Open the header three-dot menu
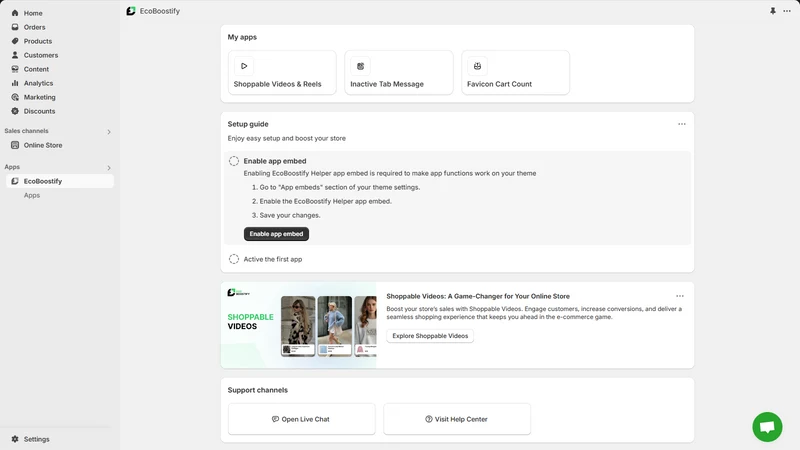800x450 pixels. (x=787, y=11)
